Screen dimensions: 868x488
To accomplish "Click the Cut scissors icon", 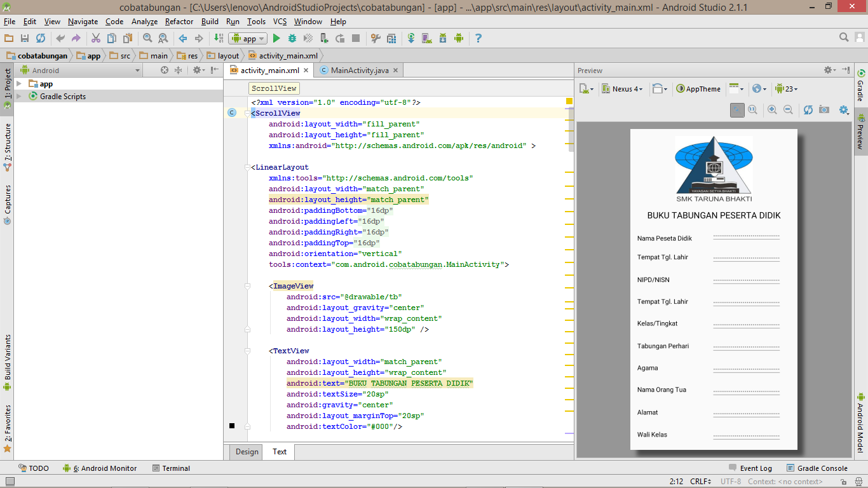I will [96, 39].
